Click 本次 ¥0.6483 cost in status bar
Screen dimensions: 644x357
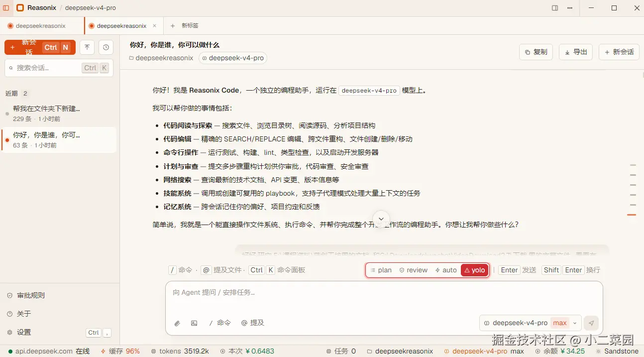pyautogui.click(x=247, y=351)
